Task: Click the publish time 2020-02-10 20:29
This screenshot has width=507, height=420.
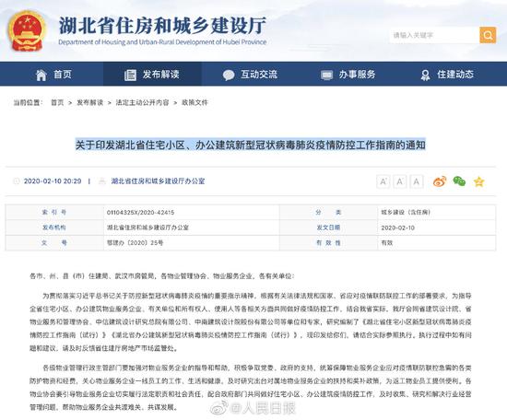Action: coord(53,181)
